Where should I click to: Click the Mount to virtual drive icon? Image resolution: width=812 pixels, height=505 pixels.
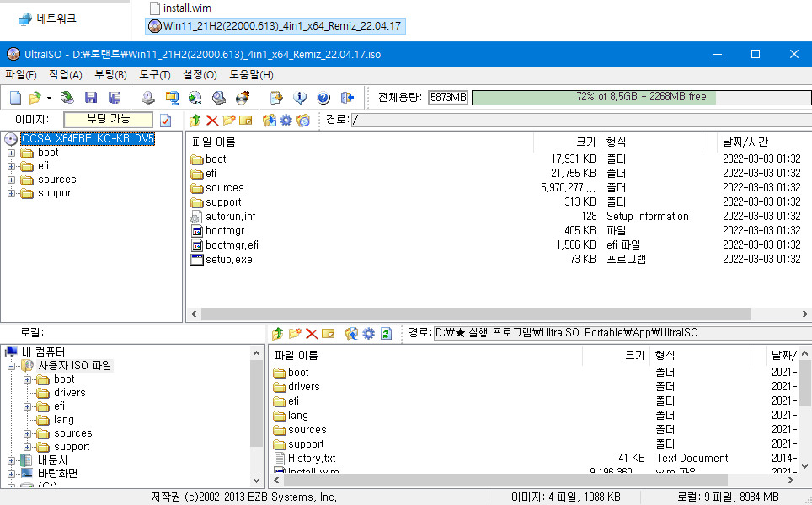click(218, 98)
